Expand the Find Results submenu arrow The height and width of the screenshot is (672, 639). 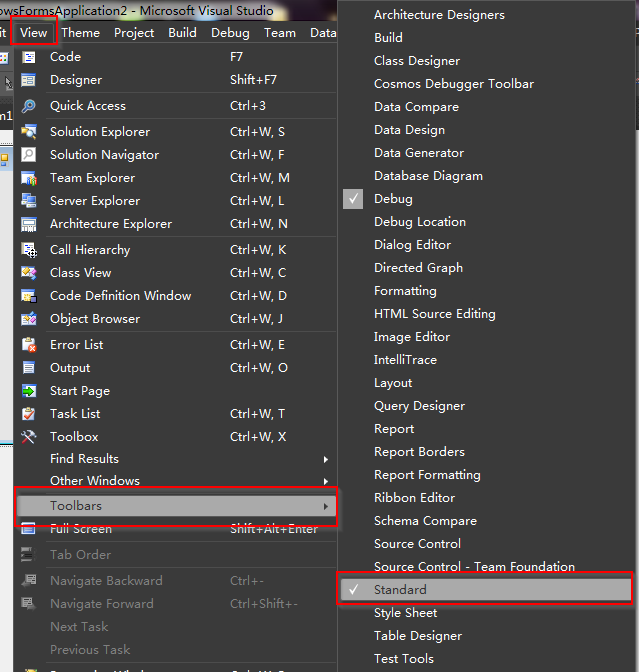pyautogui.click(x=326, y=459)
